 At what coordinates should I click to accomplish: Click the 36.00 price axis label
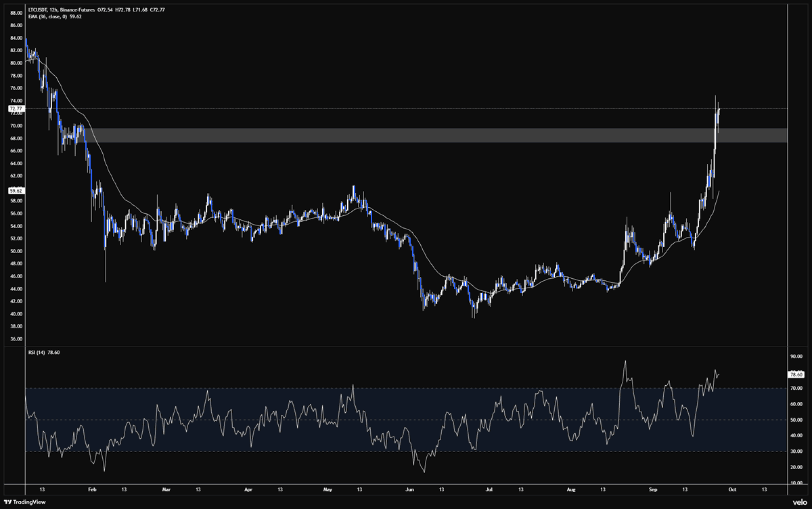coord(16,339)
